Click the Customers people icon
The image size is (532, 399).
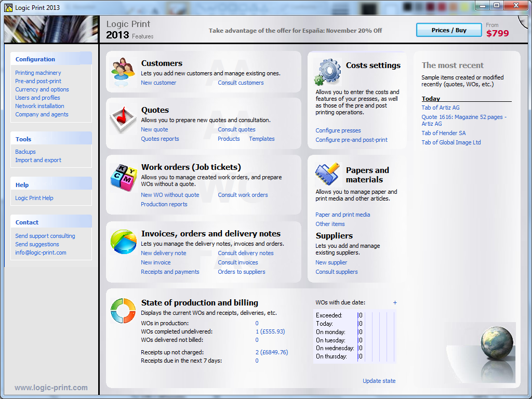[124, 69]
